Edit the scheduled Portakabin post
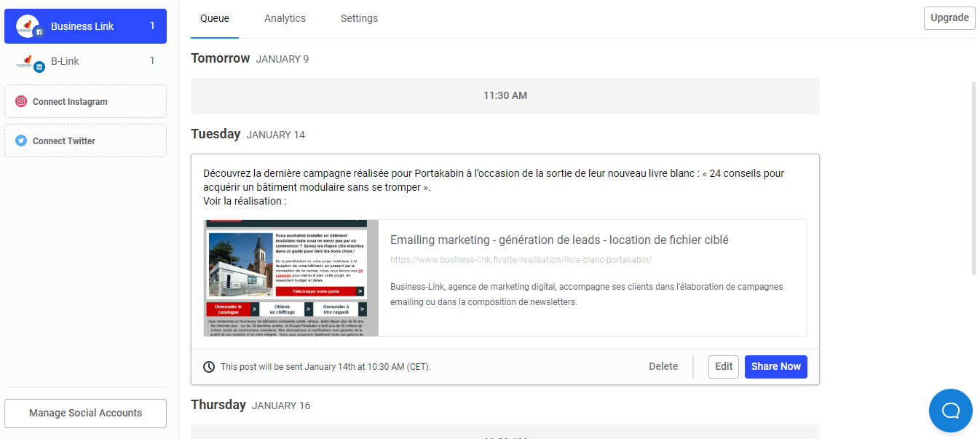The height and width of the screenshot is (439, 980). pyautogui.click(x=724, y=367)
